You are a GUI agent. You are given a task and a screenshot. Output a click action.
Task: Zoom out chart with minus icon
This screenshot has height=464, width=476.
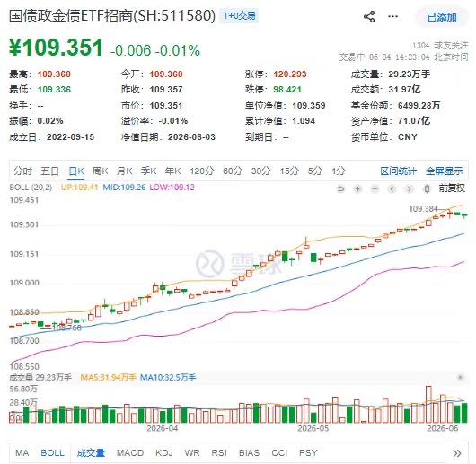(x=375, y=189)
